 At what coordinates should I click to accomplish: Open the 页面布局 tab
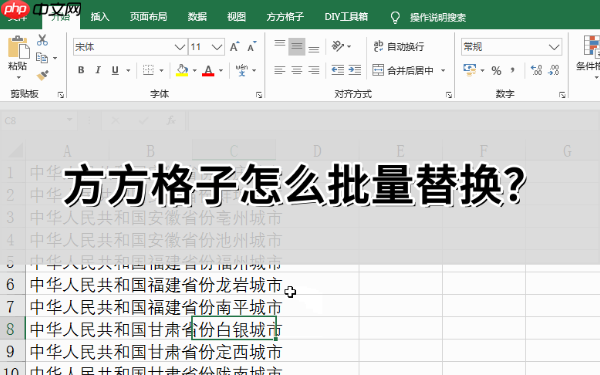coord(148,17)
